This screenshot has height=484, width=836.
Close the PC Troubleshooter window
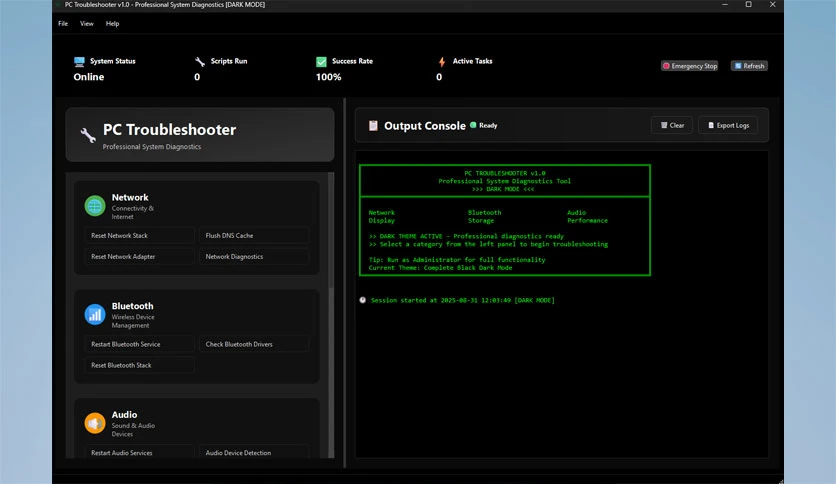pos(773,4)
